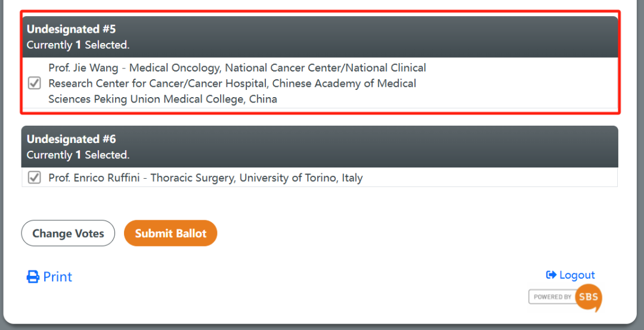Click the Undesignated #5 section header title

[72, 29]
